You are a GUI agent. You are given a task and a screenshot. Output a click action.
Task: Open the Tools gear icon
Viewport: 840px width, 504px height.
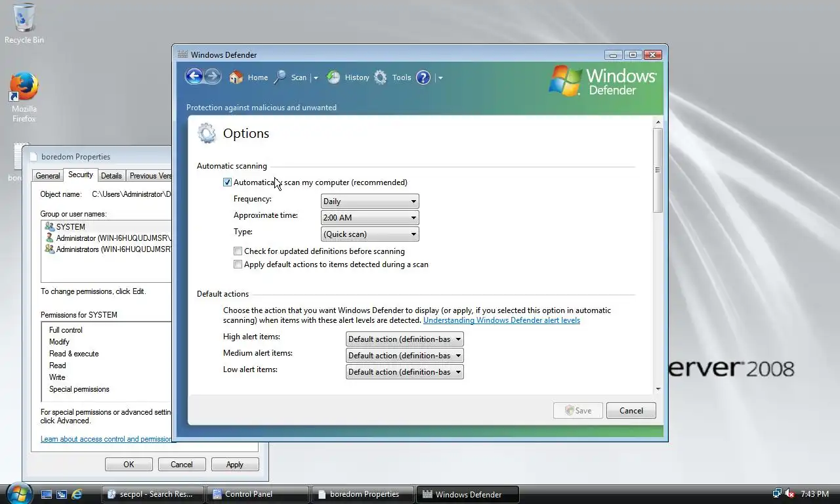pos(381,77)
